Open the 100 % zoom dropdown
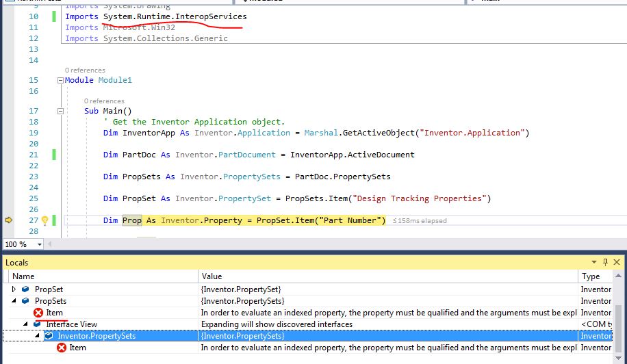The image size is (627, 364). coord(39,244)
